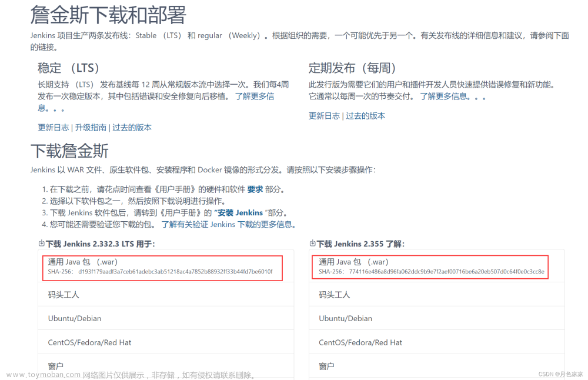Viewport: 588px width, 380px height.
Task: Click the 安装 Jenkins link
Action: [x=240, y=213]
